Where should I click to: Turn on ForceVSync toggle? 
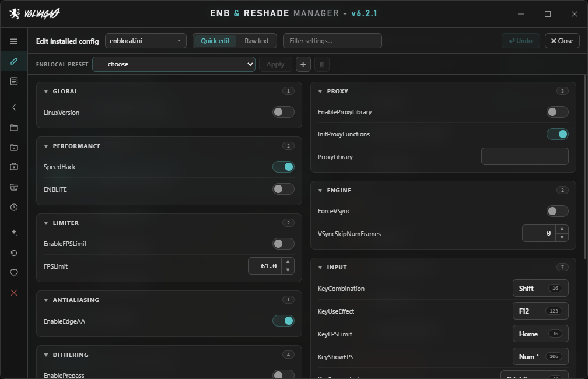point(557,211)
